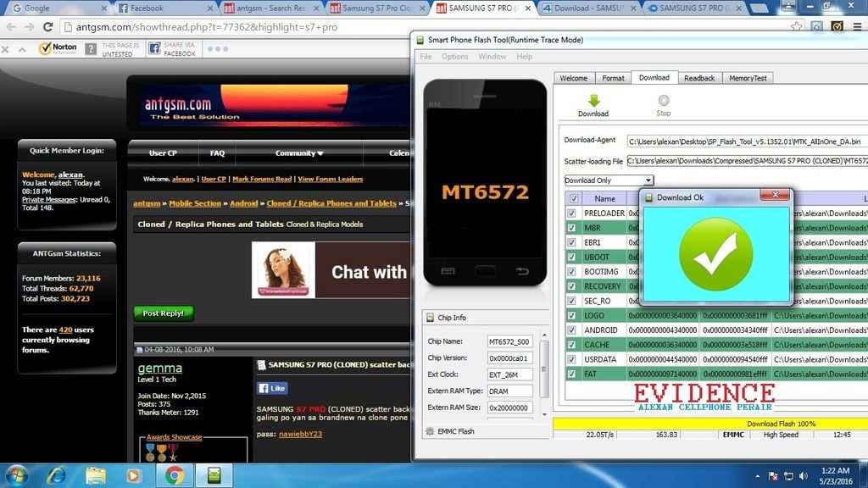This screenshot has height=488, width=868.
Task: Click the green Download arrow icon
Action: (593, 101)
